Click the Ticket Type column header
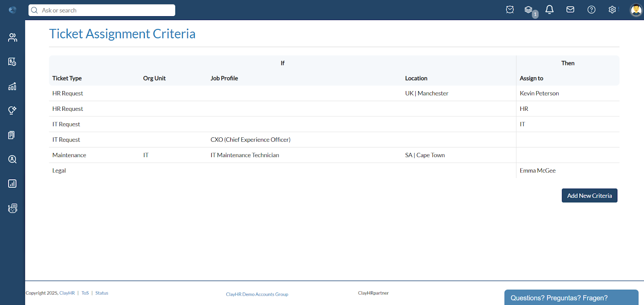Image resolution: width=644 pixels, height=305 pixels. pos(67,78)
